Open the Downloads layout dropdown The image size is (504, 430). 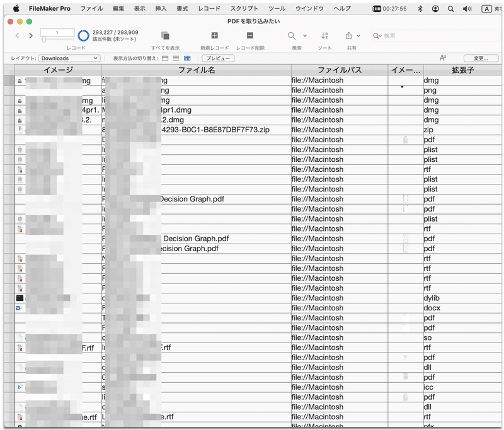[x=69, y=57]
